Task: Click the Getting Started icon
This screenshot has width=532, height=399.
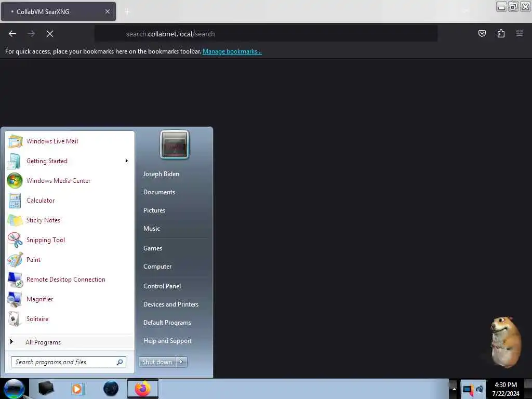Action: (14, 161)
